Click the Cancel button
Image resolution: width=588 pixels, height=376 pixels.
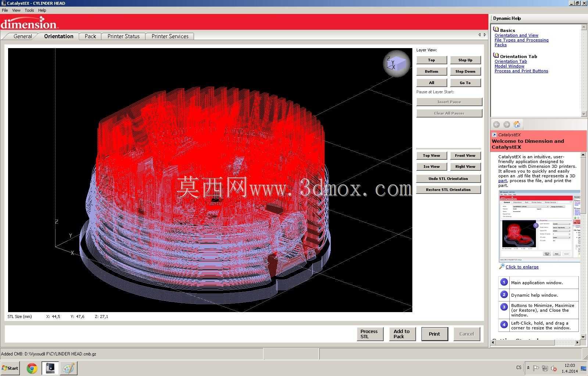(x=467, y=334)
